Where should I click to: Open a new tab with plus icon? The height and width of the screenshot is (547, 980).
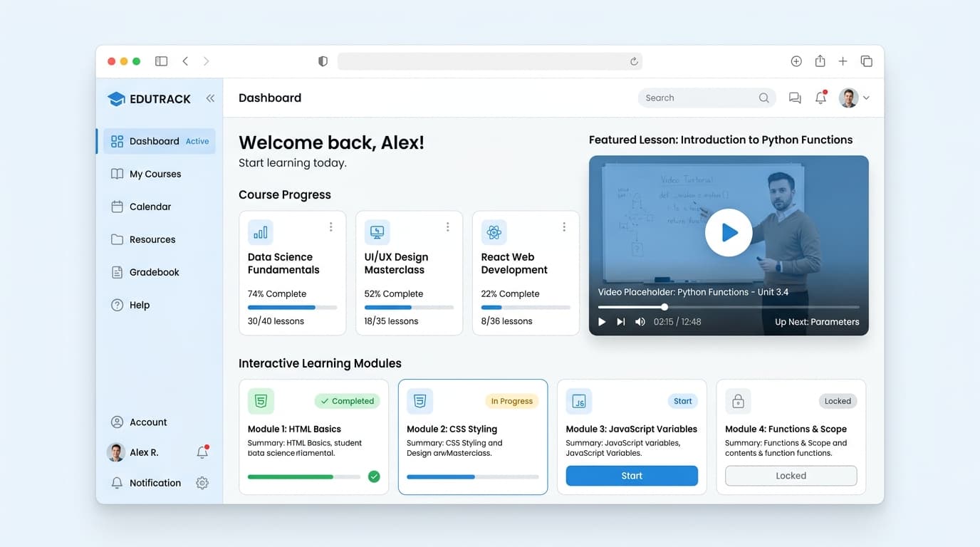[843, 61]
